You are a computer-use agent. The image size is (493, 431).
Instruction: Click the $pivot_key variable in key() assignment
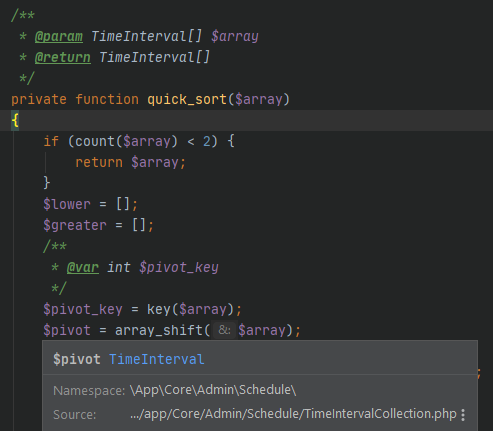coord(83,309)
